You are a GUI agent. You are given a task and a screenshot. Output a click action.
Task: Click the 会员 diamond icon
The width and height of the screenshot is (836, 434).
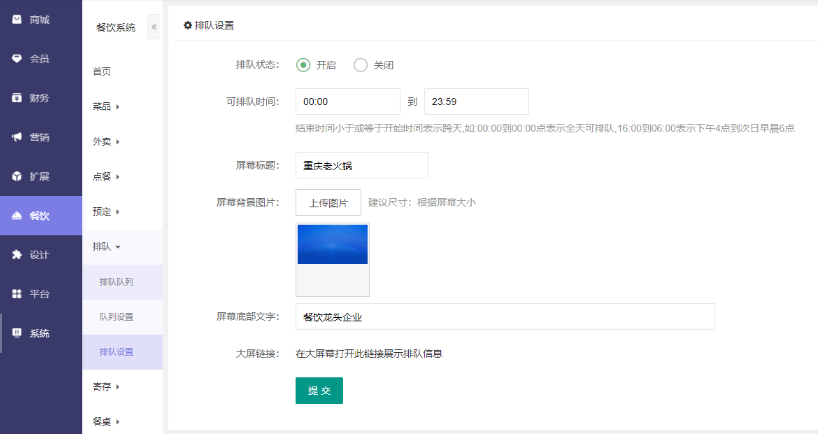click(17, 58)
